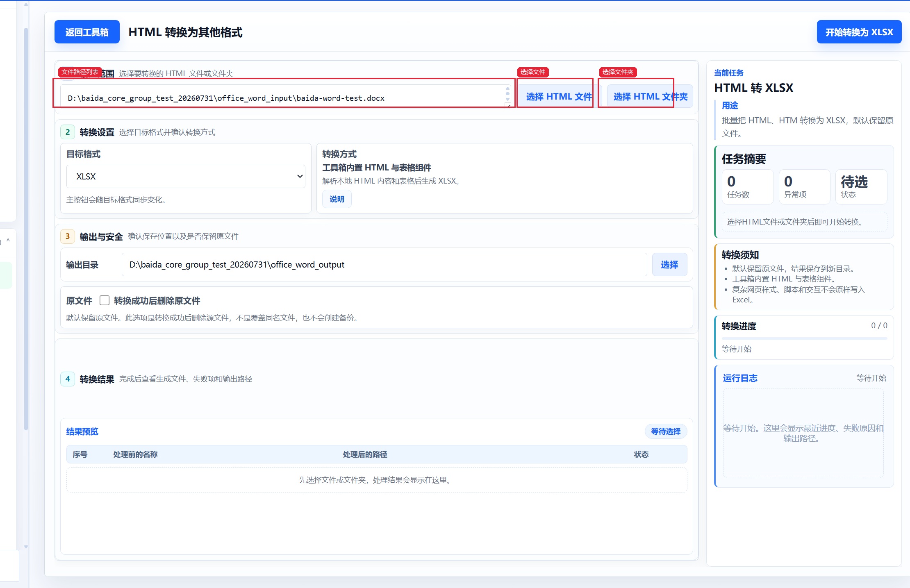Click the 返回工具箱 button
Image resolution: width=910 pixels, height=588 pixels.
pos(87,32)
